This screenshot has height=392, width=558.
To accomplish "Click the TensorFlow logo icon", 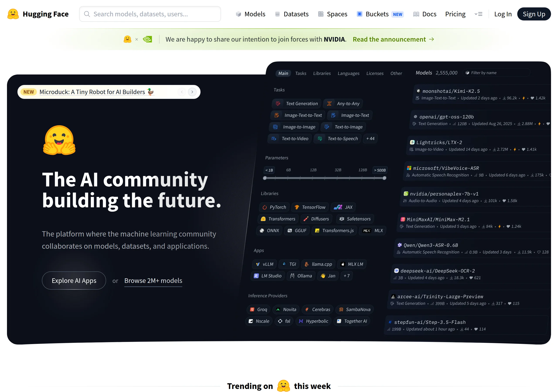I will point(297,207).
